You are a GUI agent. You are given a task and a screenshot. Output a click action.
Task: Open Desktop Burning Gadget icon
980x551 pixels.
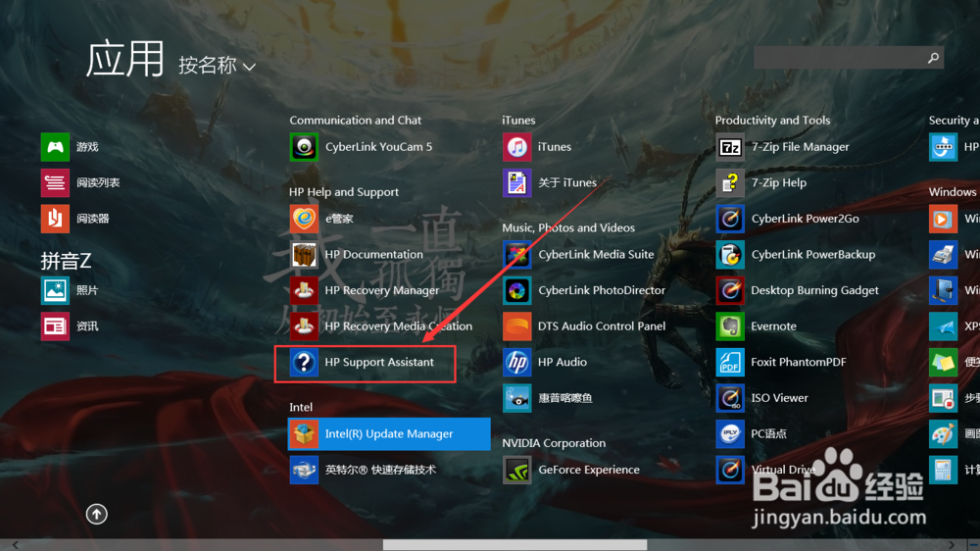pos(730,290)
